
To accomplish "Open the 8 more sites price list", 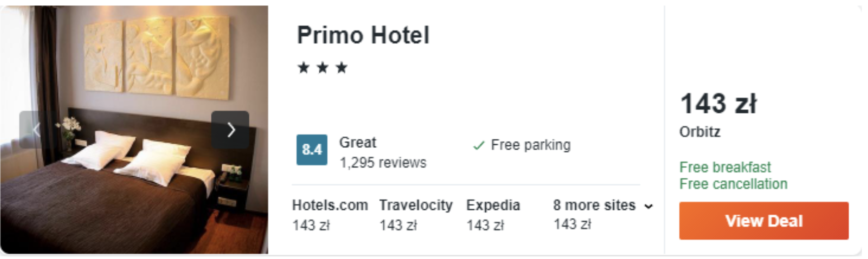I will click(594, 205).
